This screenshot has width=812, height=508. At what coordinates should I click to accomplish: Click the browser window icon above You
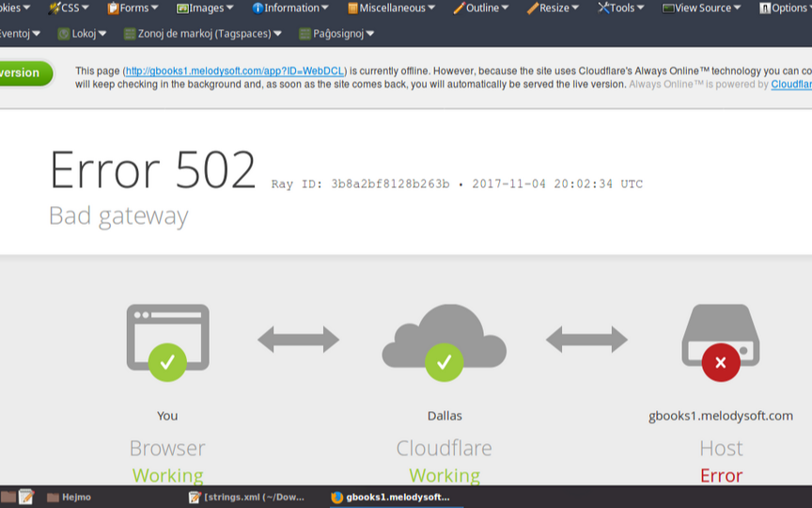pyautogui.click(x=168, y=337)
